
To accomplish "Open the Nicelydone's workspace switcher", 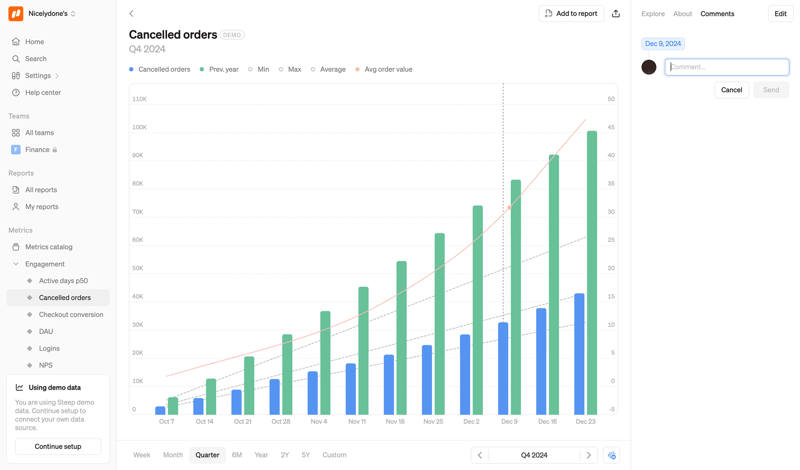I will pos(52,14).
